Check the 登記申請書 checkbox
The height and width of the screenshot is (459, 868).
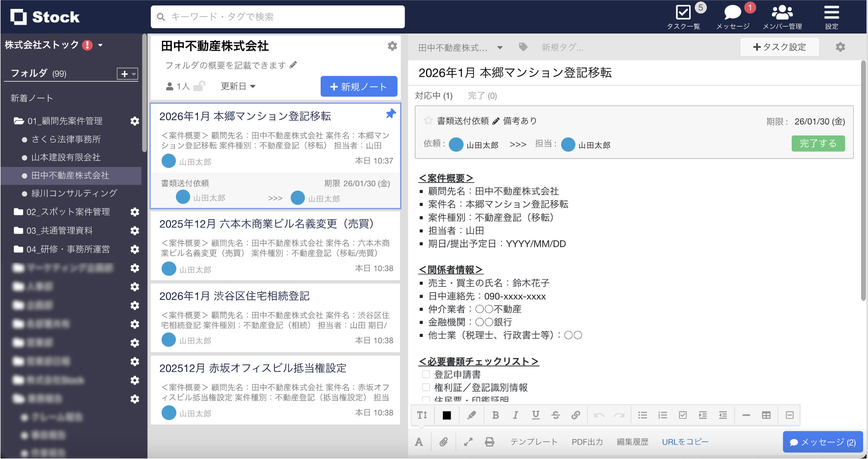pos(426,374)
